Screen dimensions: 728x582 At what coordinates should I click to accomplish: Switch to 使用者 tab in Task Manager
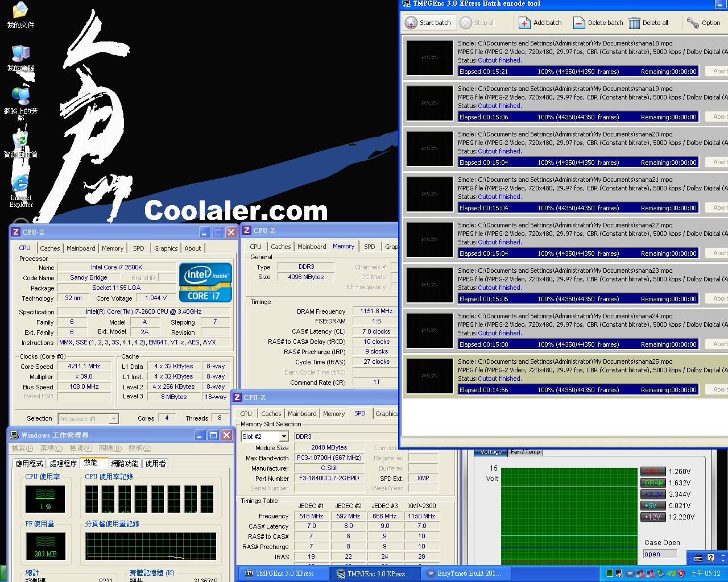pos(155,463)
